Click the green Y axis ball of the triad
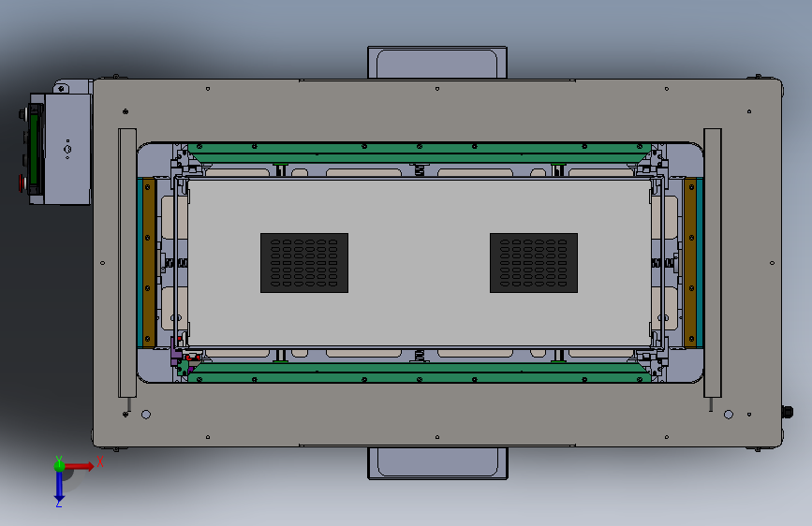 click(59, 465)
